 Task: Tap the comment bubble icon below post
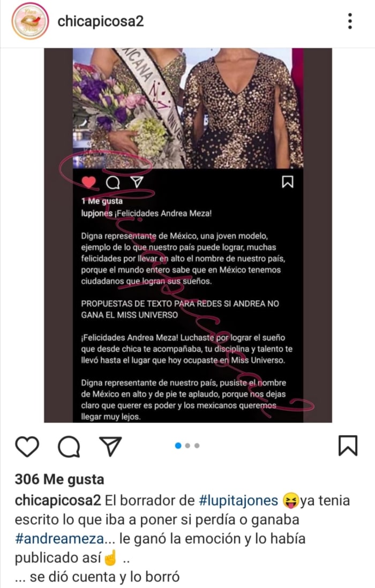point(69,447)
